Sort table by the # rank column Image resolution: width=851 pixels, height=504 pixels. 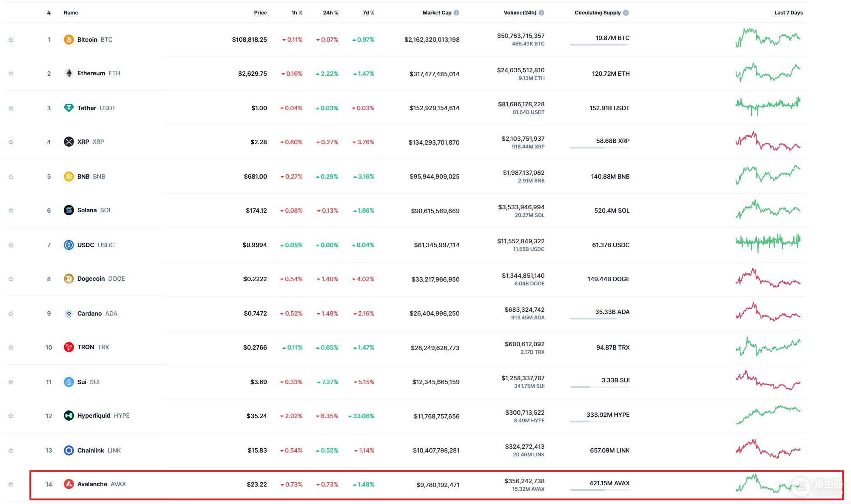pyautogui.click(x=49, y=13)
